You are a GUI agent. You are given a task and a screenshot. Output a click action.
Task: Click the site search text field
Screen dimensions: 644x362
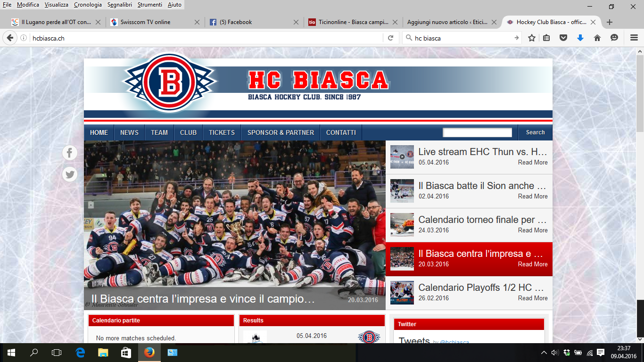pyautogui.click(x=477, y=132)
